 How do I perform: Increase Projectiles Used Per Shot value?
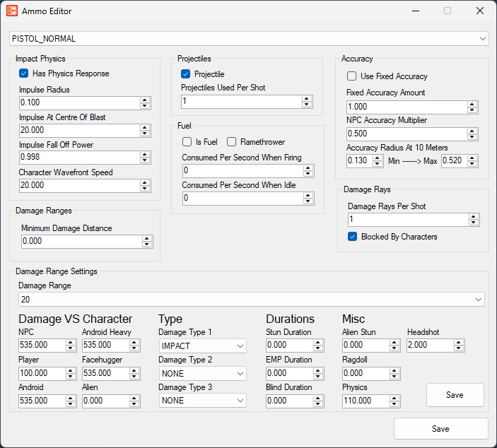point(307,98)
